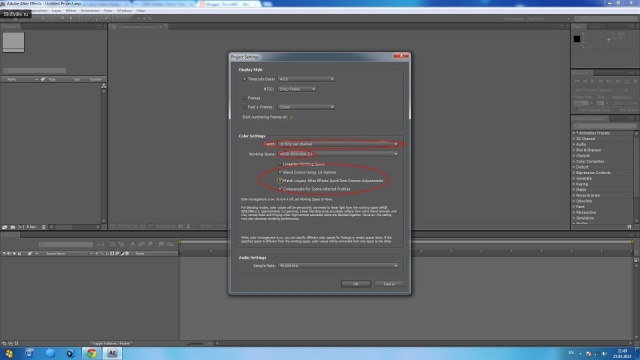
Task: Click the Project panel search field
Action: (x=34, y=71)
